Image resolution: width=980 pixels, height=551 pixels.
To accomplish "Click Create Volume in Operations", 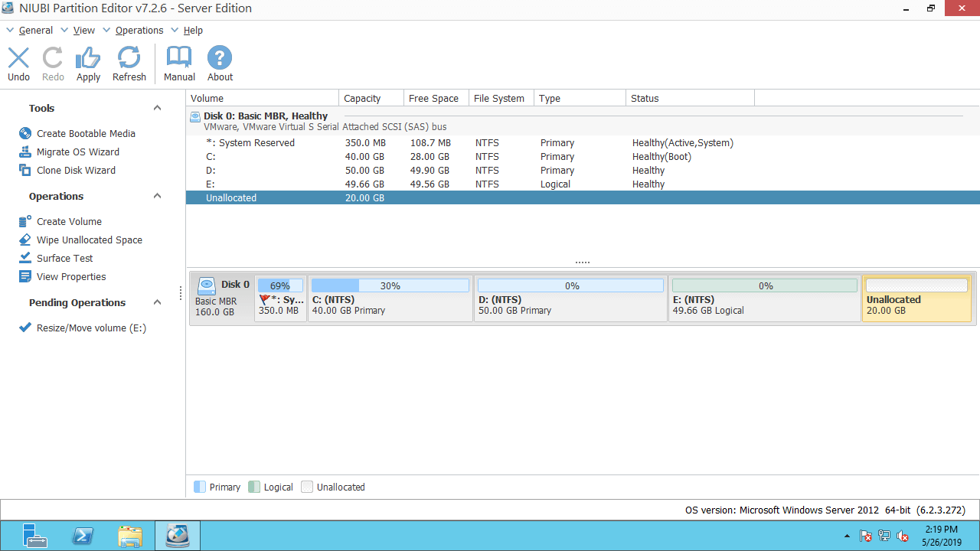I will tap(69, 221).
